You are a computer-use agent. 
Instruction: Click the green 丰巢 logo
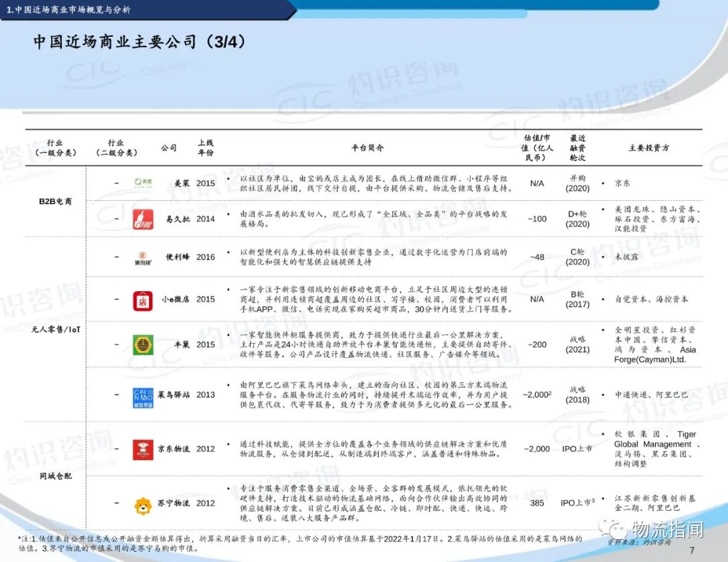click(x=143, y=344)
